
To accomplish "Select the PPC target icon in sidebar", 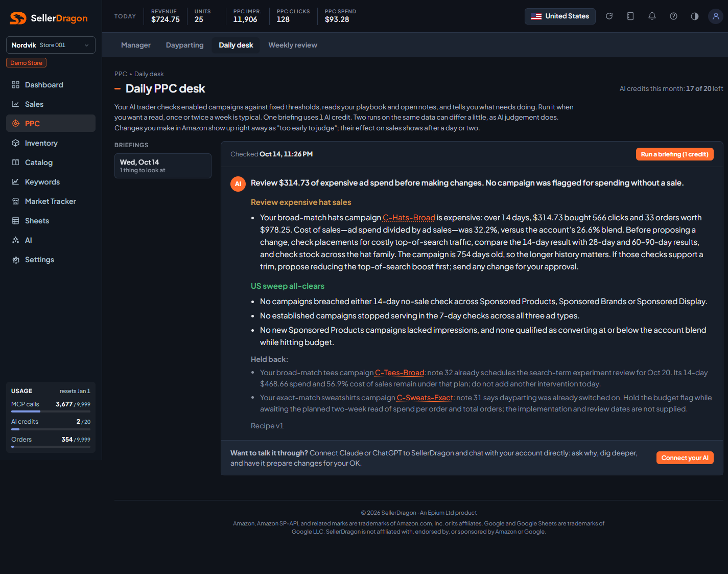I will (16, 124).
